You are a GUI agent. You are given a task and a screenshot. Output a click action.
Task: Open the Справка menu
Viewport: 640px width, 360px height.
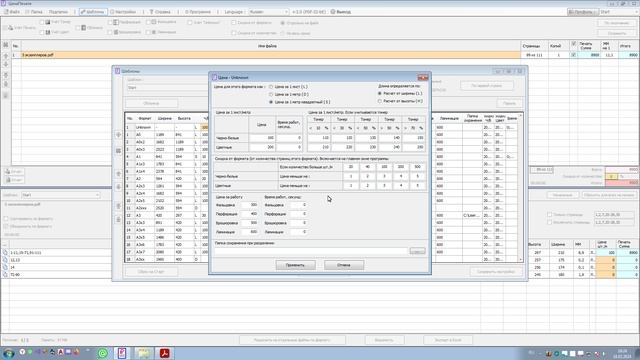pyautogui.click(x=160, y=12)
